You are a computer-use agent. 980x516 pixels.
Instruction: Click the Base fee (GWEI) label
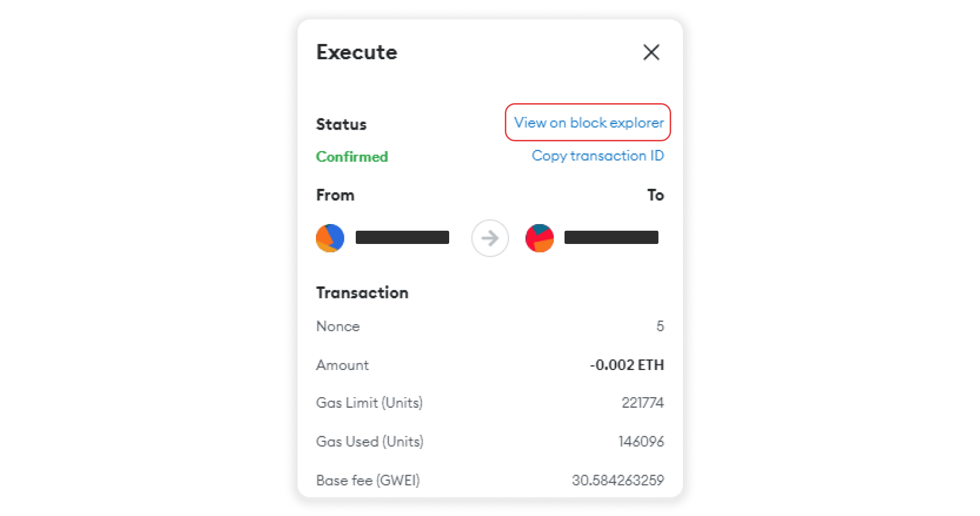367,480
